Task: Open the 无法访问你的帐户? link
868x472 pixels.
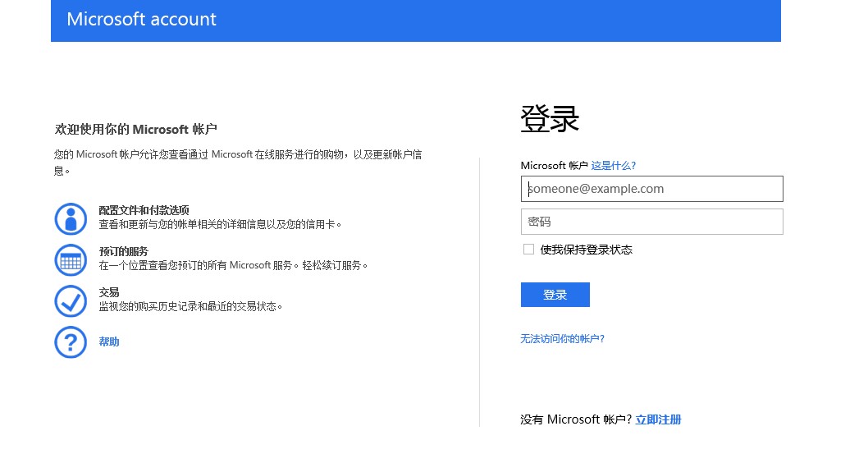Action: [563, 338]
